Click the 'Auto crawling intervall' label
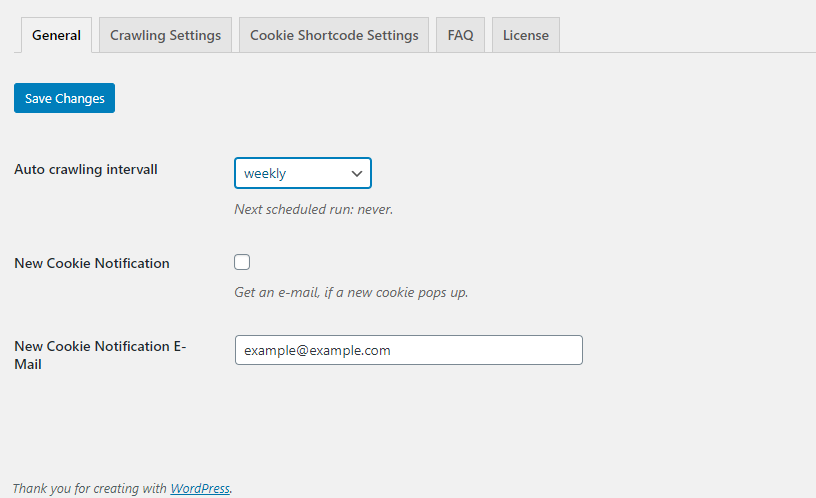The height and width of the screenshot is (498, 816). point(86,169)
